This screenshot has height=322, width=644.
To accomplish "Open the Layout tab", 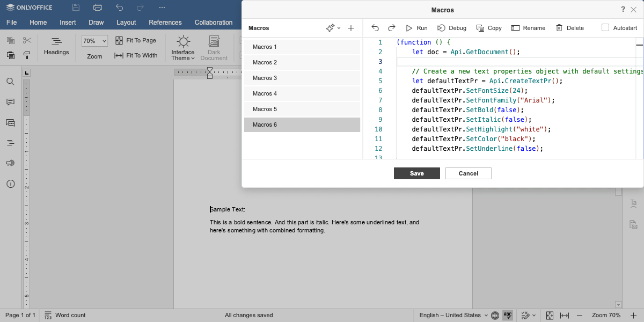I will [126, 23].
